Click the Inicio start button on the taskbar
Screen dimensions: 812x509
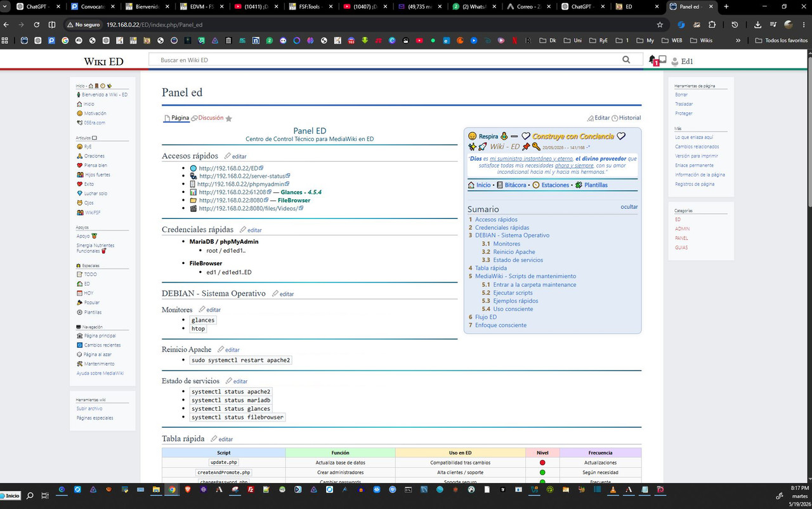(x=10, y=495)
